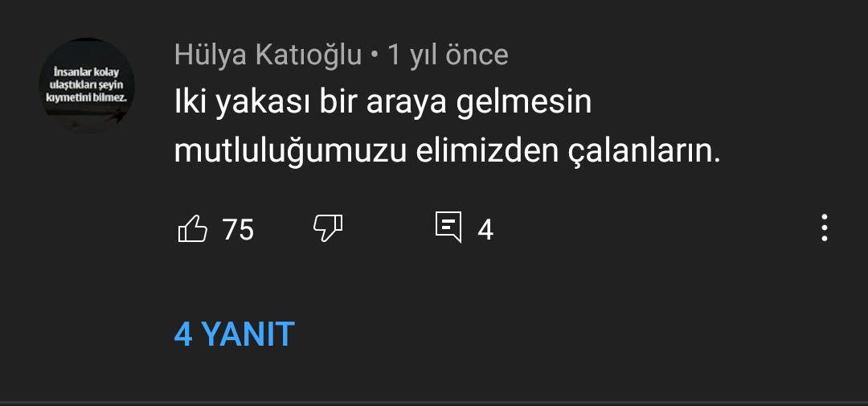868x406 pixels.
Task: Like the comment with thumbs up icon
Action: click(x=193, y=229)
